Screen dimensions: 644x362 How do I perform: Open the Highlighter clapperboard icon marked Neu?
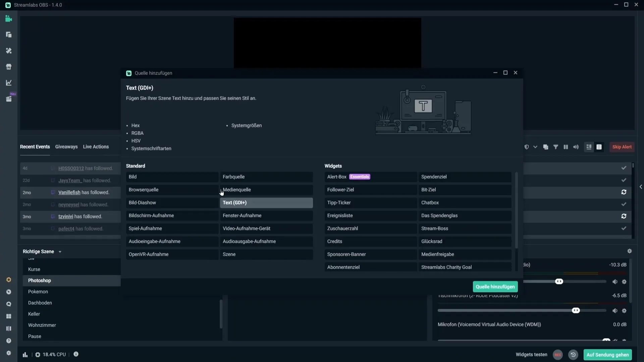coord(9,99)
